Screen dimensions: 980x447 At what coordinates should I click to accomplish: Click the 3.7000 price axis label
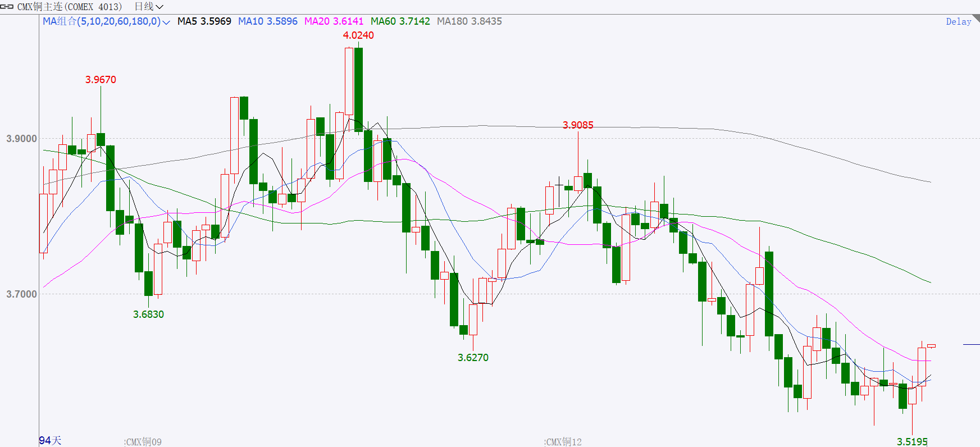pyautogui.click(x=21, y=294)
